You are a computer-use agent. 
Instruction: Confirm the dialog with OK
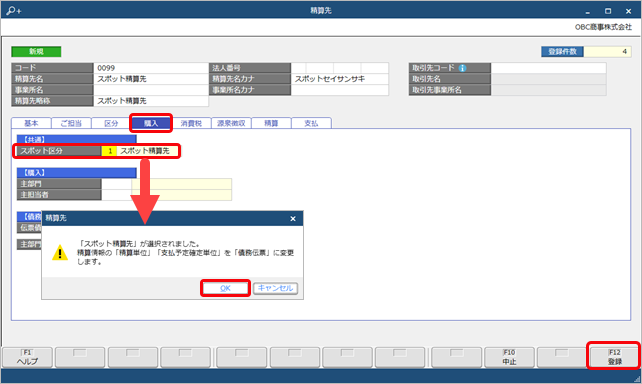(x=225, y=288)
